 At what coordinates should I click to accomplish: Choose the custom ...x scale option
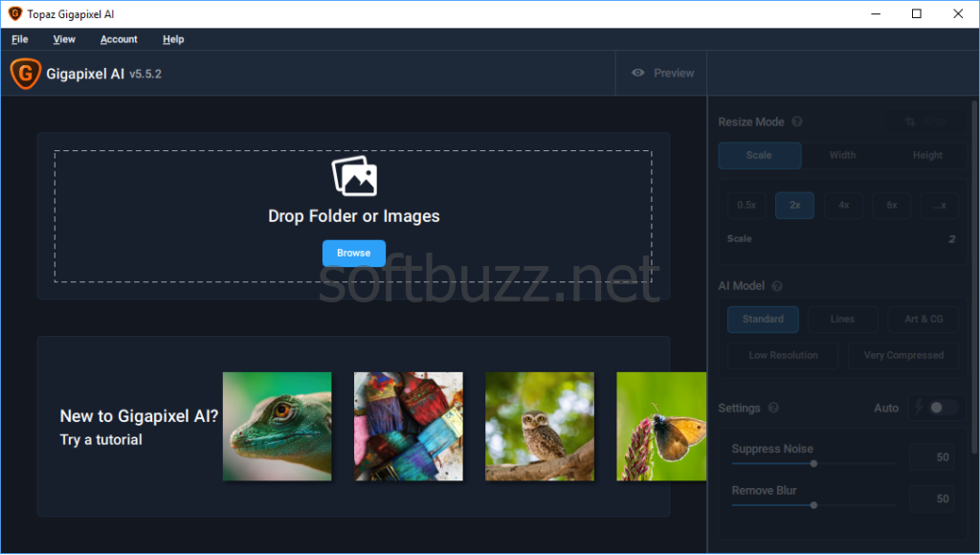click(940, 205)
